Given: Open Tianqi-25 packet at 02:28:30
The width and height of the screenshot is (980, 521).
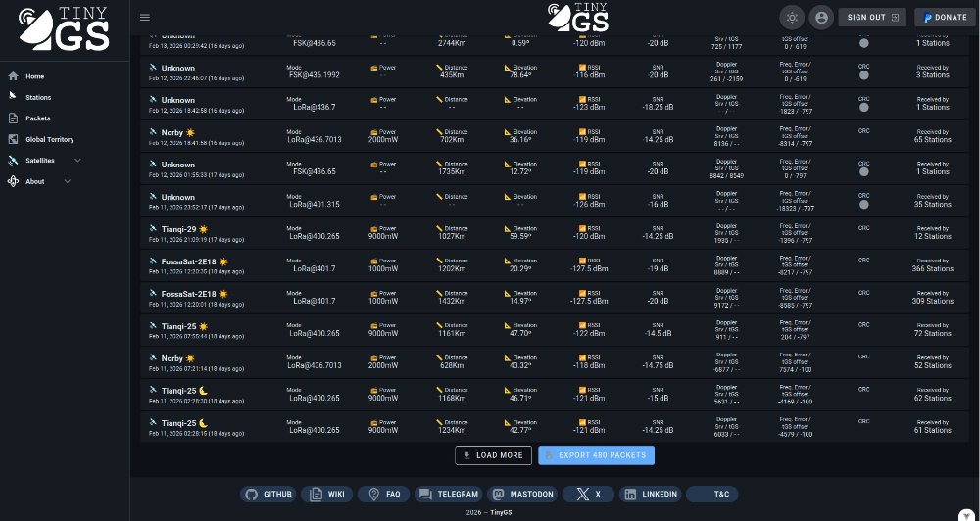Looking at the screenshot, I should click(x=555, y=395).
